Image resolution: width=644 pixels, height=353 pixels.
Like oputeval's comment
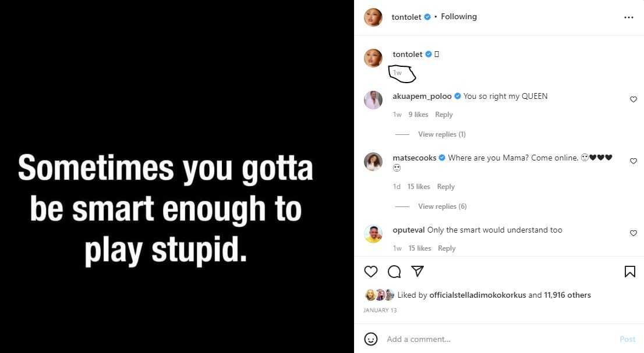click(x=634, y=233)
